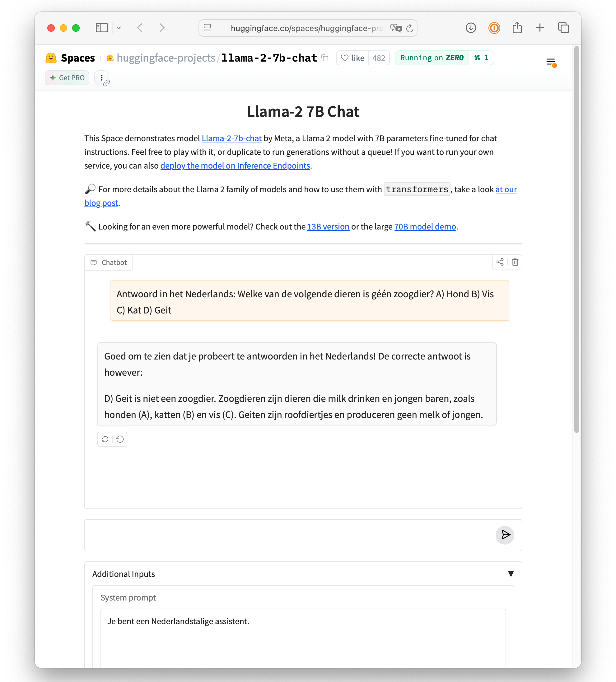Screen dimensions: 616x682
Task: Open the orange password manager extension
Action: (x=494, y=28)
